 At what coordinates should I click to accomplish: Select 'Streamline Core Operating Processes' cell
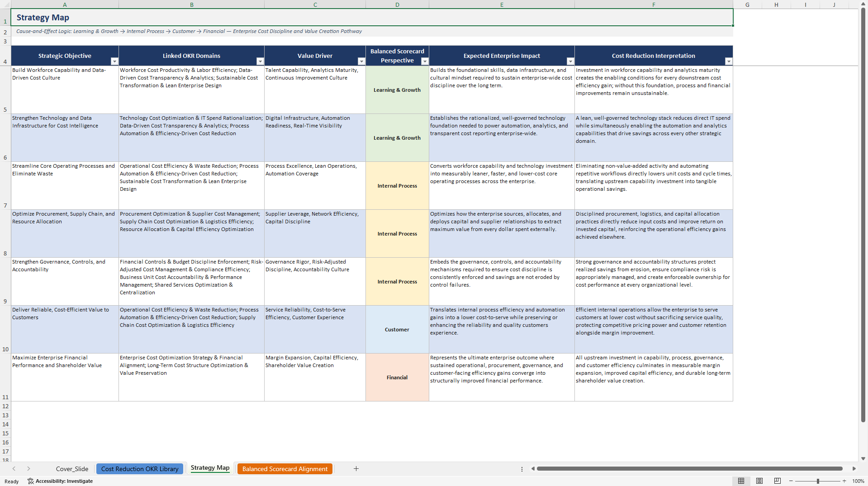tap(65, 185)
